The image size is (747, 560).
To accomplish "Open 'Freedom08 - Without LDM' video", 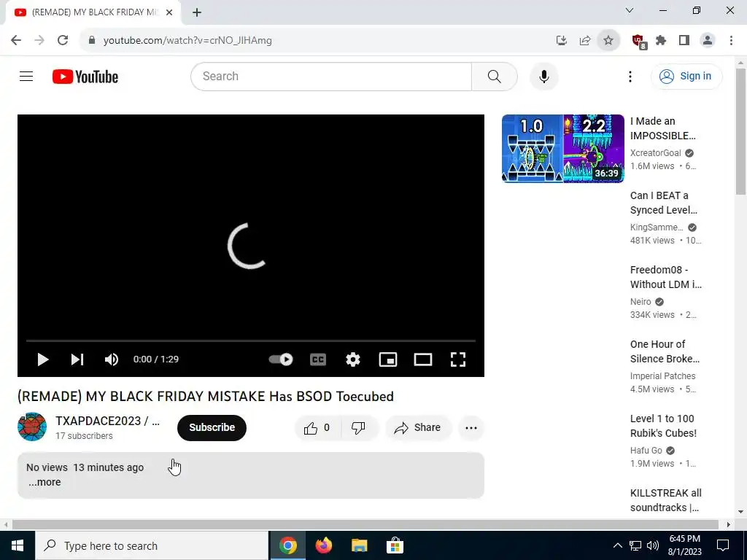I will [x=665, y=277].
